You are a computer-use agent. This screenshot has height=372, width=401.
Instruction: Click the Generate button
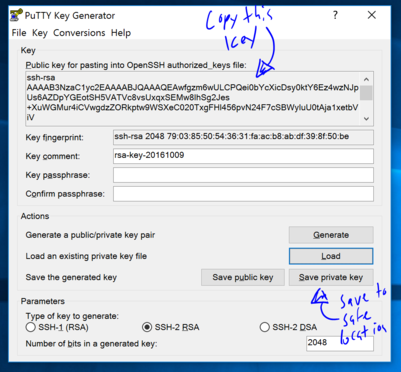point(331,235)
